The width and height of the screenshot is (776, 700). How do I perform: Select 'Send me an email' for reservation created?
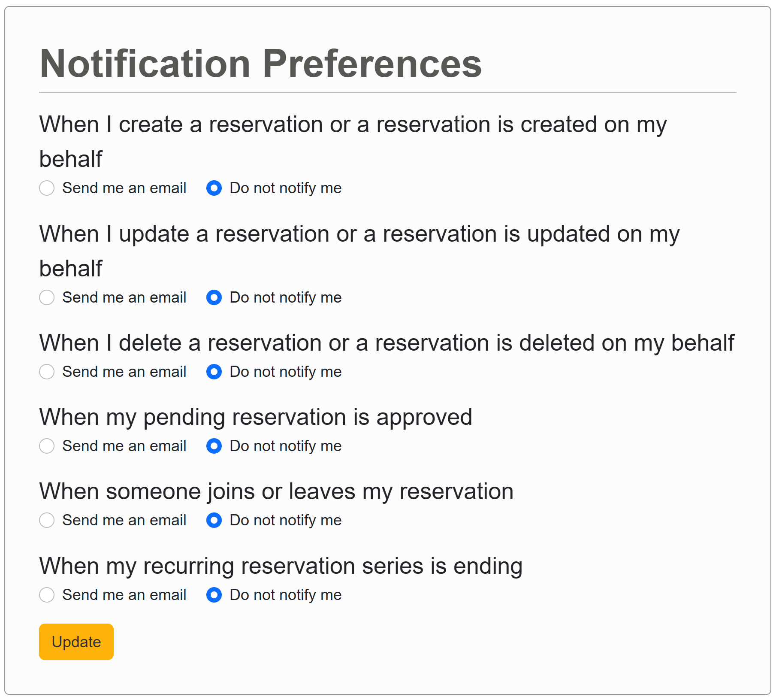(x=47, y=188)
